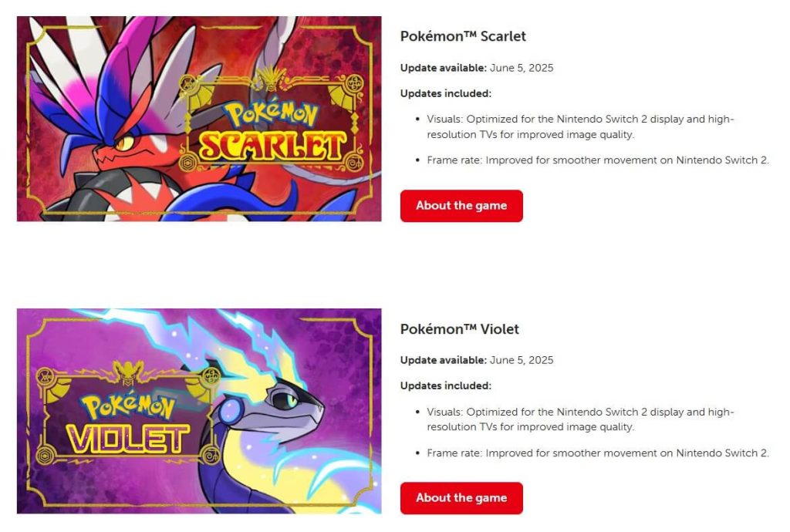Viewport: 790px width, 532px height.
Task: Click the Pokémon Scarlet logo in the red artwork
Action: 270,133
